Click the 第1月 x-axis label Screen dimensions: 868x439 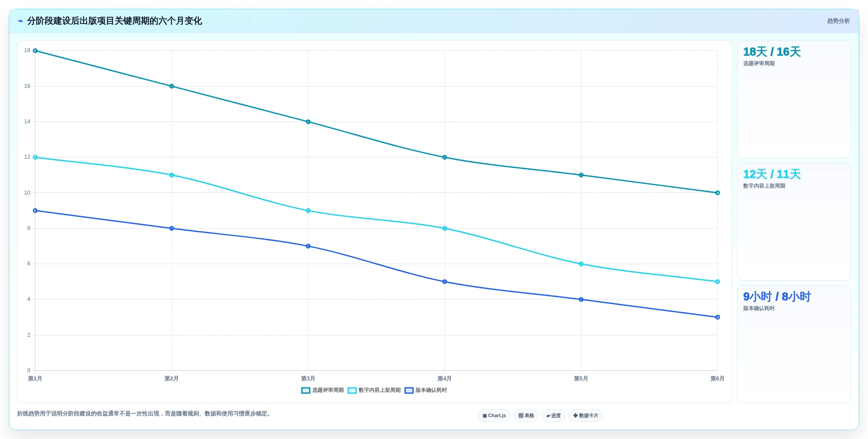pyautogui.click(x=35, y=379)
